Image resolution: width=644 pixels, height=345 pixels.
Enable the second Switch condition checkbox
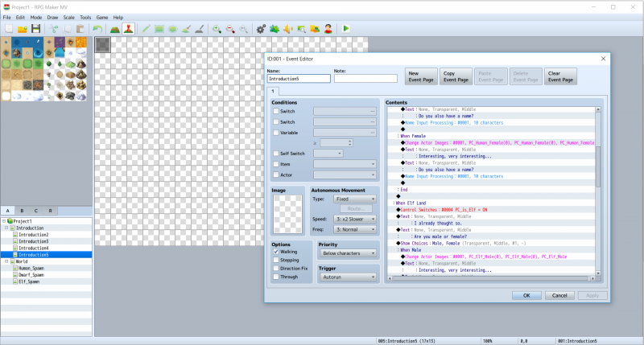276,122
